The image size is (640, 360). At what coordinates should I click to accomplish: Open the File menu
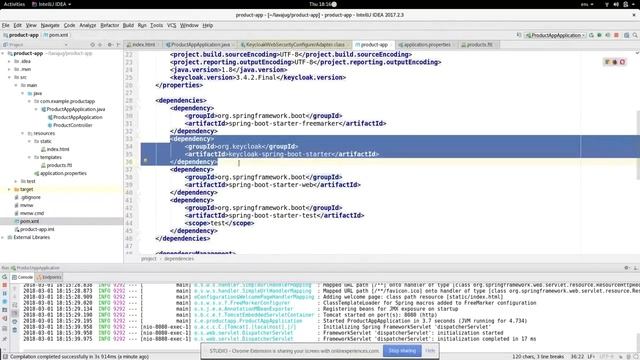(x=5, y=25)
